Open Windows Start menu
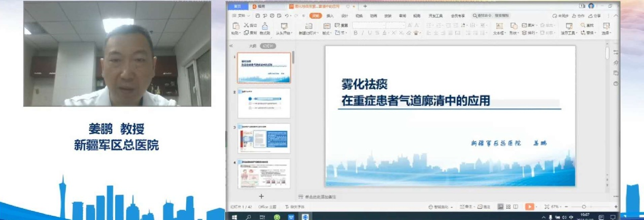This screenshot has height=220, width=644. (x=235, y=217)
